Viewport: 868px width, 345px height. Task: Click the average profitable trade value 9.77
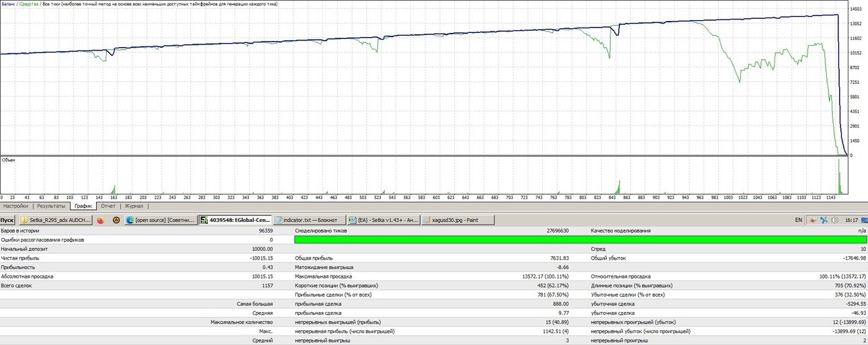coord(565,313)
